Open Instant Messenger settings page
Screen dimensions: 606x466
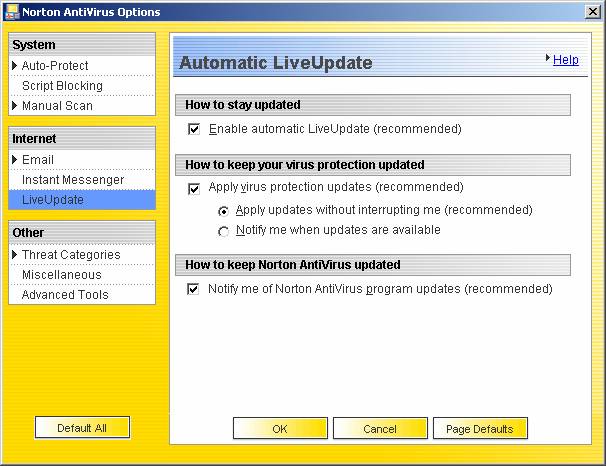click(x=73, y=180)
